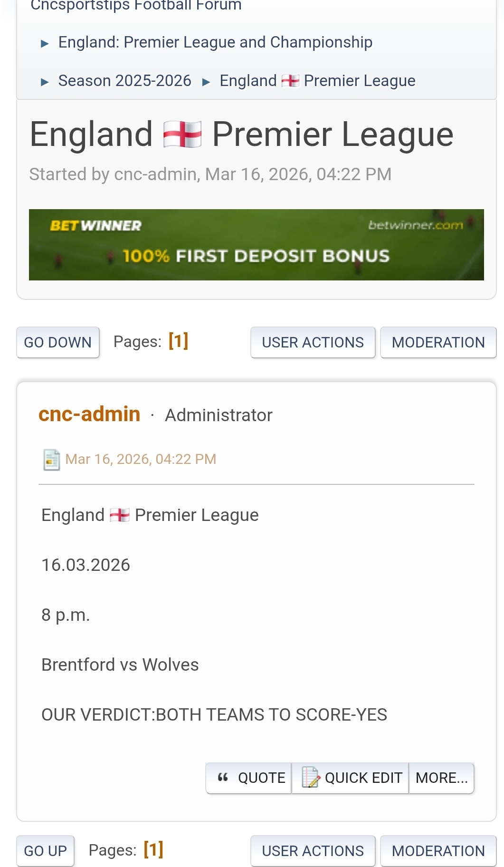The height and width of the screenshot is (867, 504).
Task: Click the BetWinner logo on the banner
Action: point(96,225)
